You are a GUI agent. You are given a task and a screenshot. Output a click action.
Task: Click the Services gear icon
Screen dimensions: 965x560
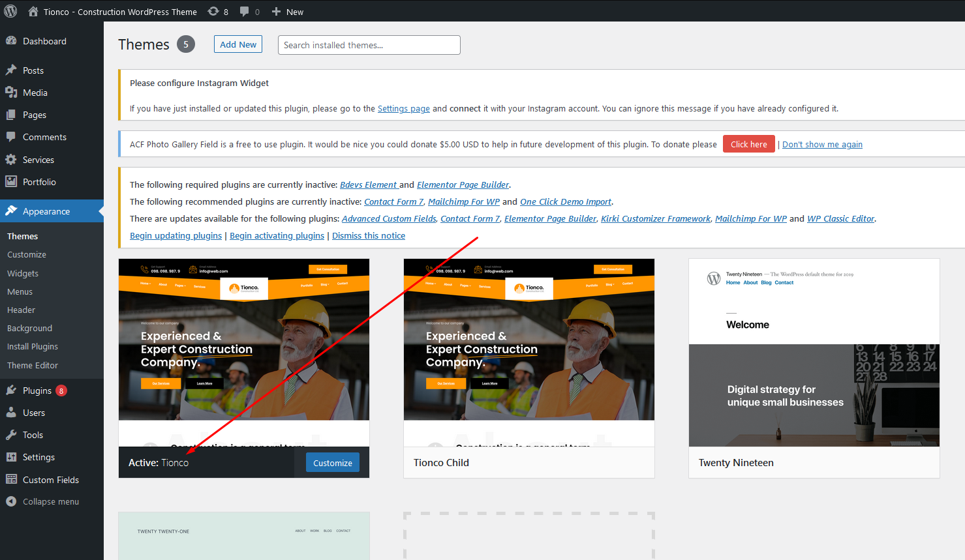(x=11, y=159)
